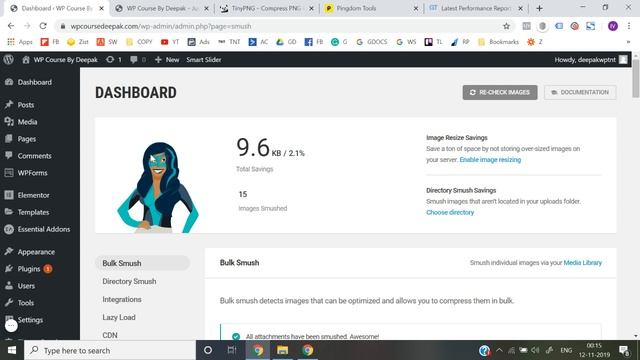Select the CDN tab

110,335
